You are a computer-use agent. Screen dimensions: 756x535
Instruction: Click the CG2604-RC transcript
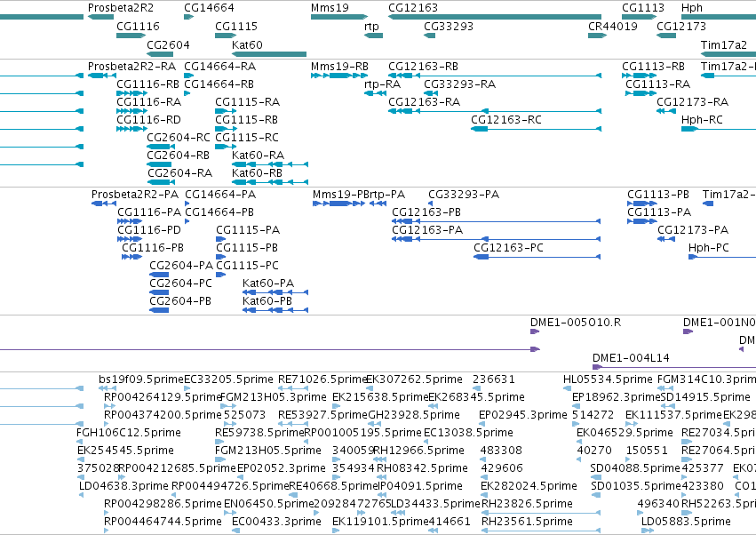[161, 147]
